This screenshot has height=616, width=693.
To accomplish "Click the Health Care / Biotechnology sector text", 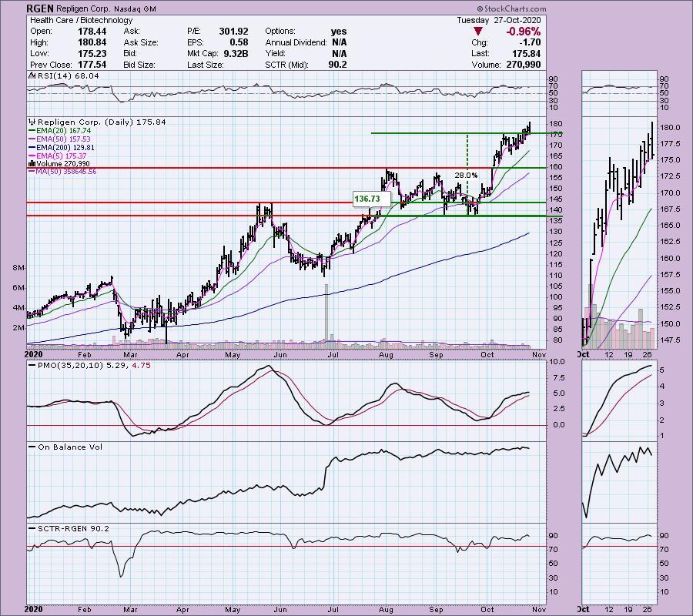I will coord(82,20).
